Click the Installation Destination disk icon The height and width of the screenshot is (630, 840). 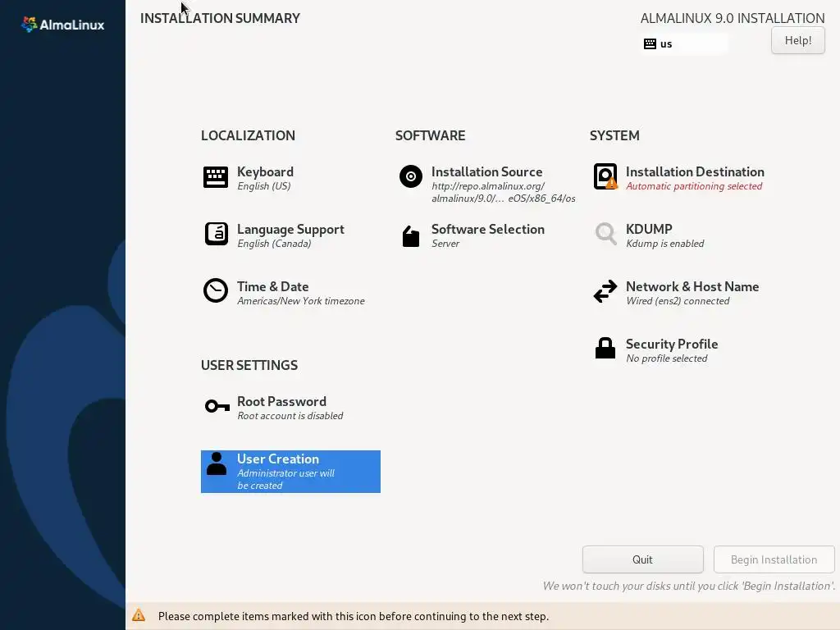(x=605, y=177)
